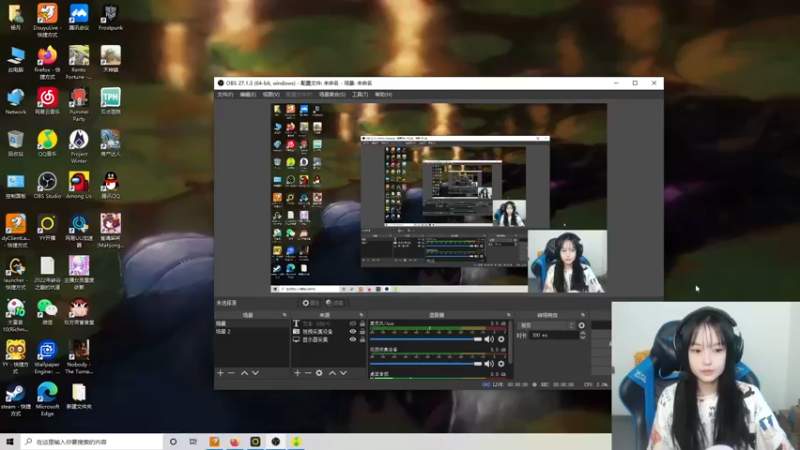Move scene up in Scenes list
This screenshot has height=450, width=800.
(x=244, y=373)
